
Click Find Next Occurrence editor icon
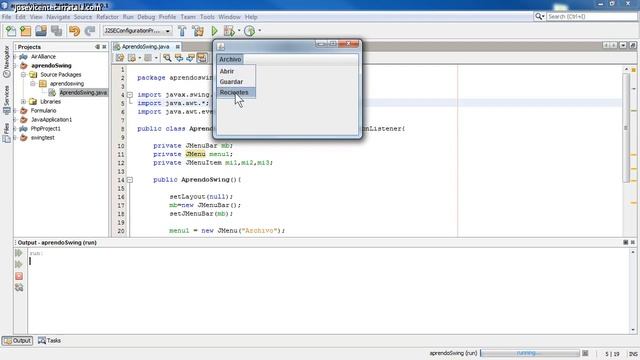coord(190,58)
